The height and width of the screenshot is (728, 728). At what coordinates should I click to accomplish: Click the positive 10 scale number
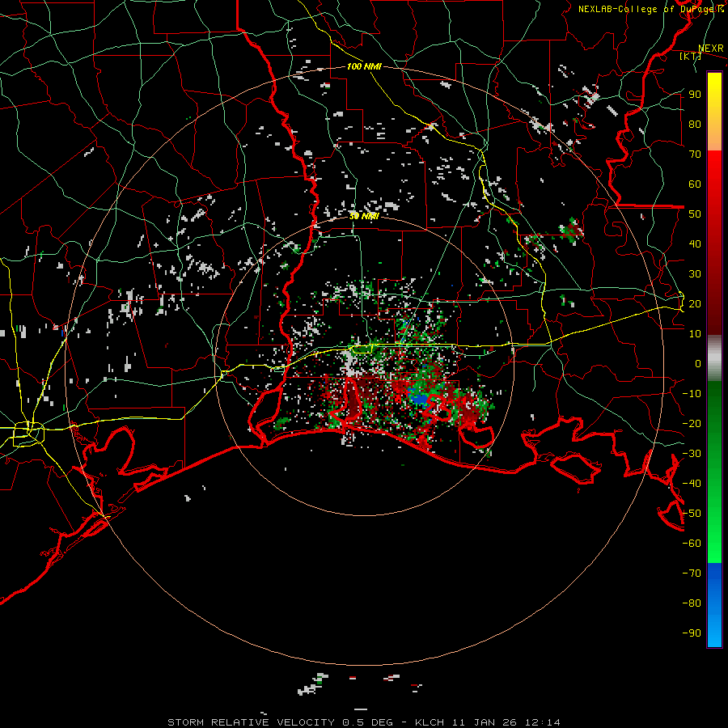pos(695,334)
